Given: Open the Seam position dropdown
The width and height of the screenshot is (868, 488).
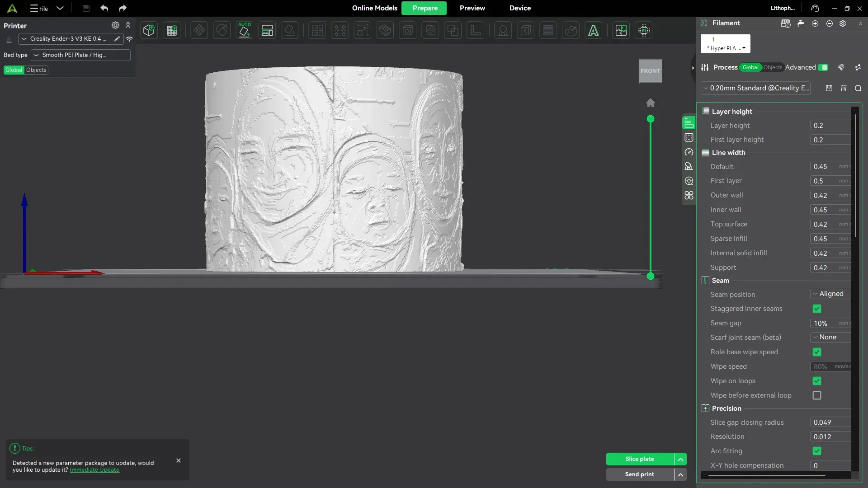Looking at the screenshot, I should [831, 294].
